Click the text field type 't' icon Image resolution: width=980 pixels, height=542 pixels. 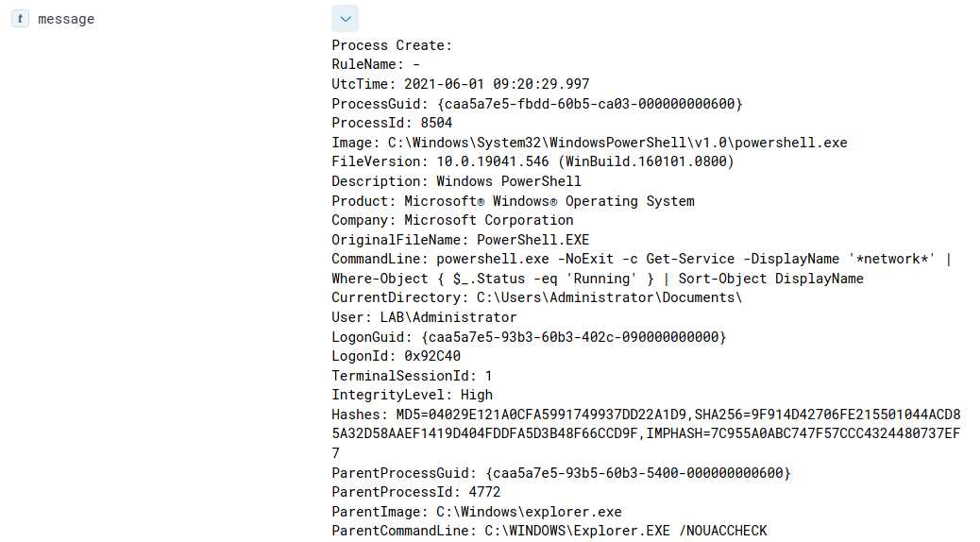coord(21,19)
